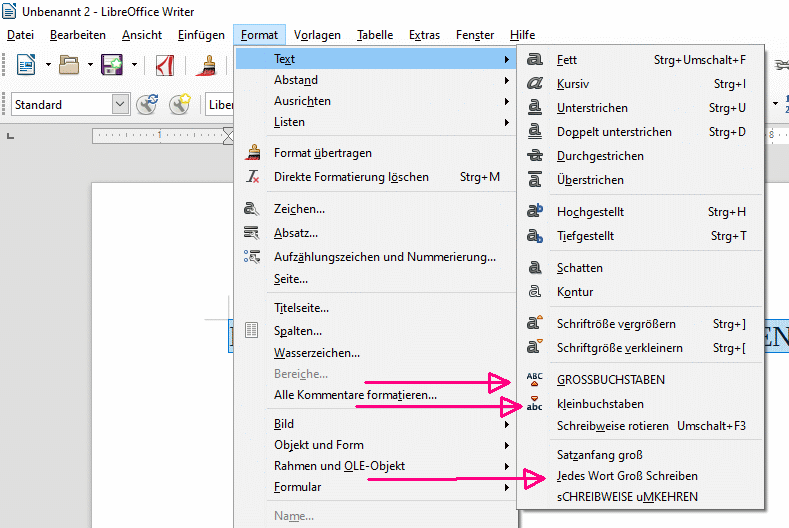Choose Jedes Wort Groß Schreiben
Viewport: 789px width, 528px height.
click(641, 476)
